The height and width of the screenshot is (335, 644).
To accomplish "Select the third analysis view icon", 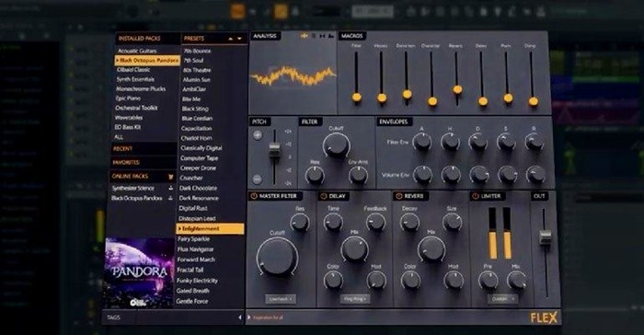I will (322, 36).
